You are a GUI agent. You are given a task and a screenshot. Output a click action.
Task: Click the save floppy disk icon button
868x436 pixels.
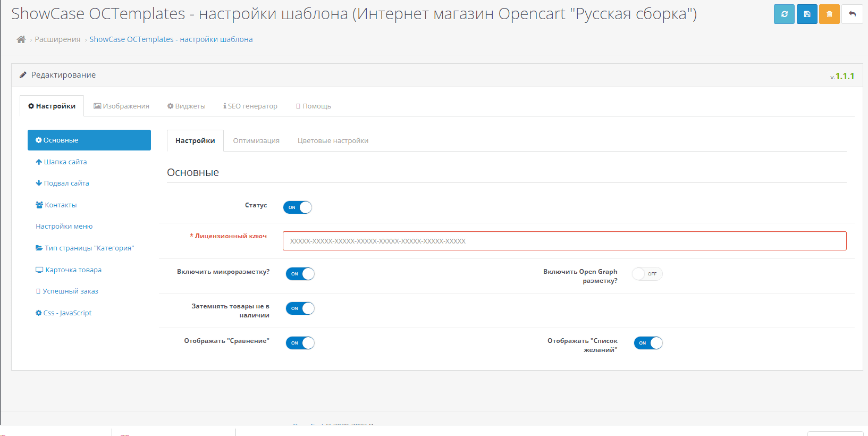(807, 14)
